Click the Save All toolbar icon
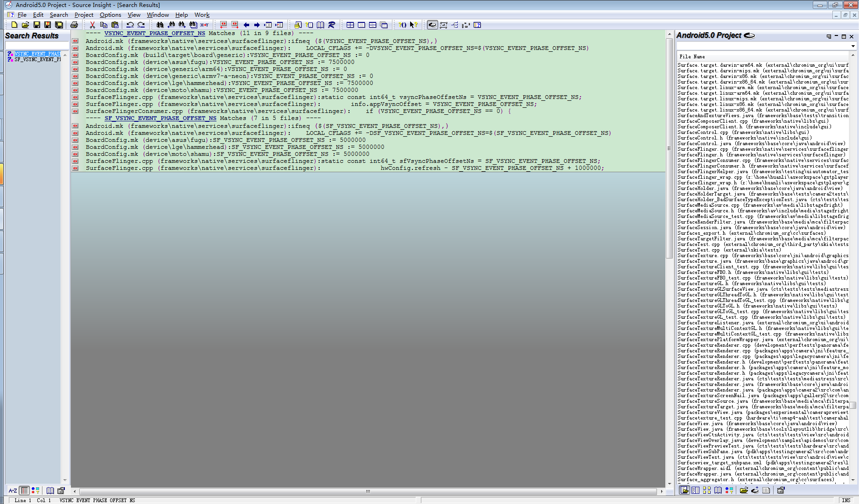The width and height of the screenshot is (859, 504). 59,25
